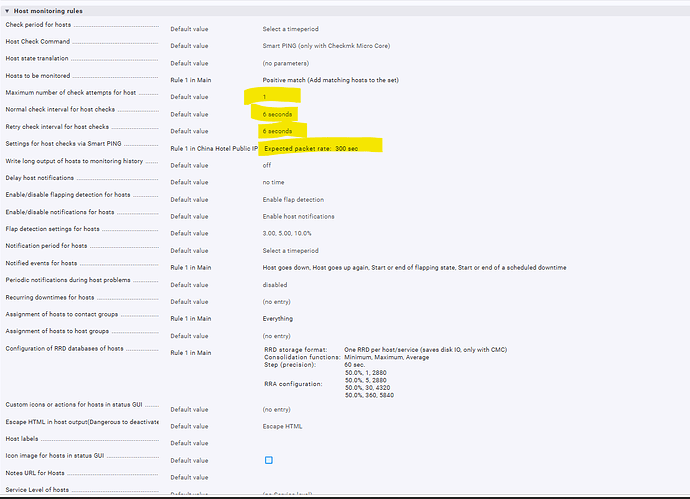Open Notified events for hosts rule
The height and width of the screenshot is (499, 690).
[41, 263]
